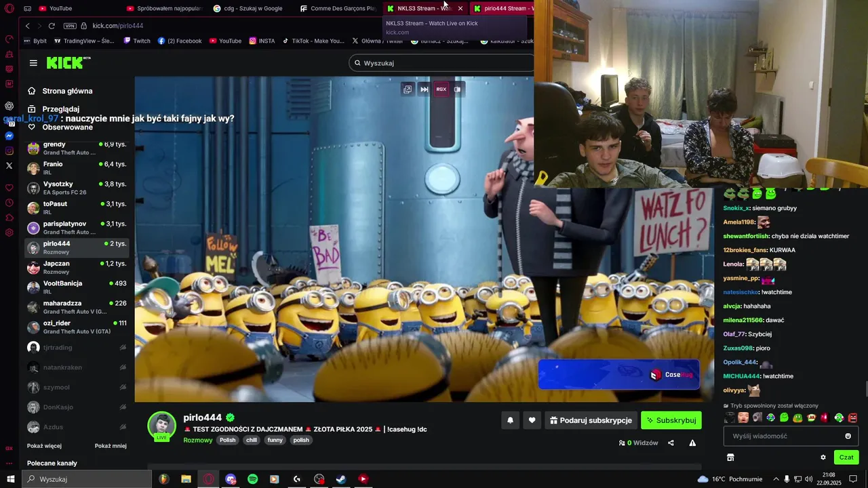The width and height of the screenshot is (868, 488).
Task: Open Messenger in Opera sidebar
Action: coord(9,136)
